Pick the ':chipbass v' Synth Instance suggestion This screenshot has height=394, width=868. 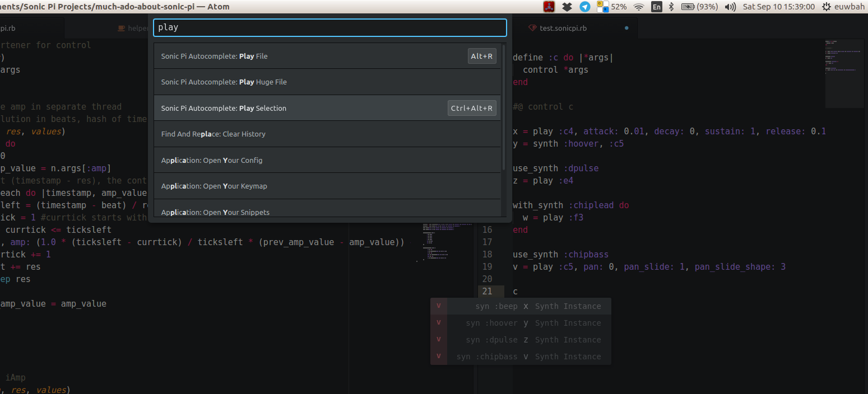tap(521, 357)
